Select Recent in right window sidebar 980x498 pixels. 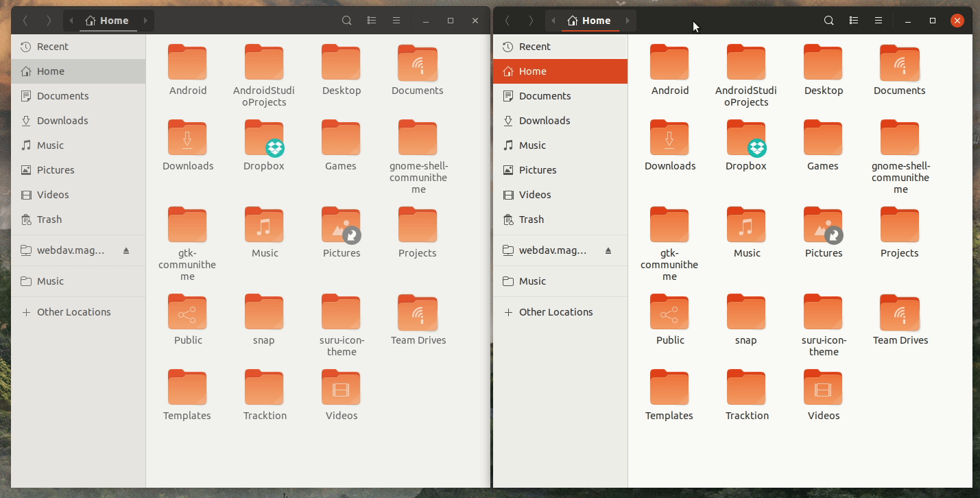tap(560, 47)
